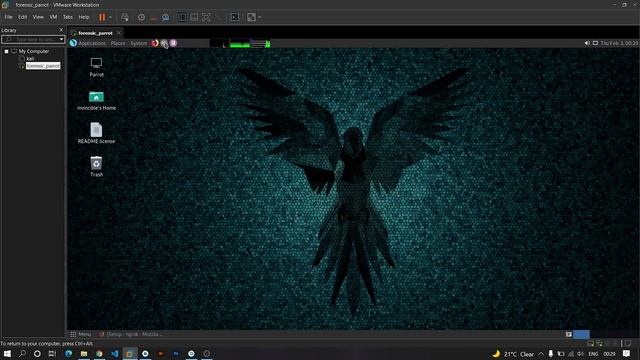
Task: Switch to the forensic_parrot tab
Action: point(96,33)
